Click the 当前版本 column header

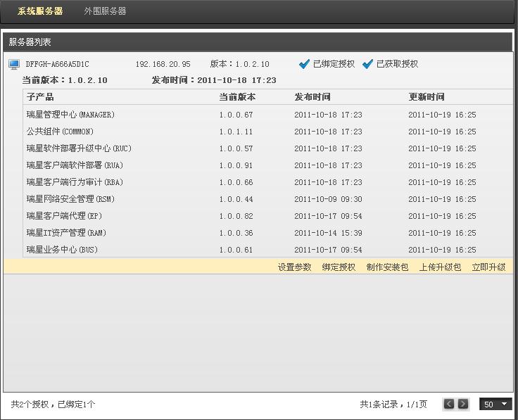[x=237, y=97]
